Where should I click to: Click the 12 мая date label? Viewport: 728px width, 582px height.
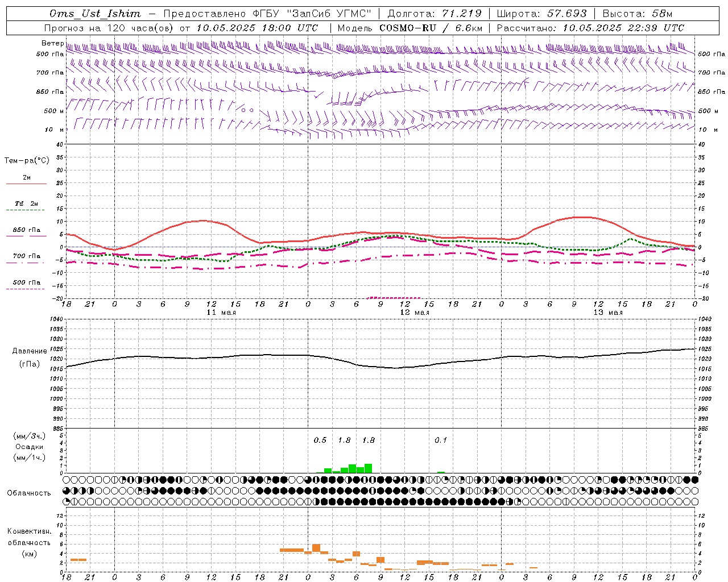pyautogui.click(x=415, y=313)
